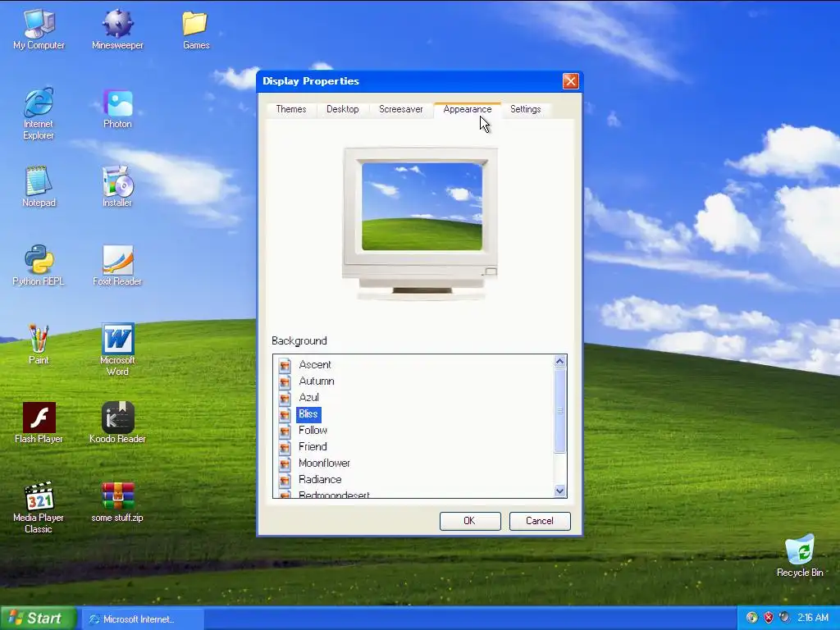Dismiss dialog with Cancel button

pos(540,521)
